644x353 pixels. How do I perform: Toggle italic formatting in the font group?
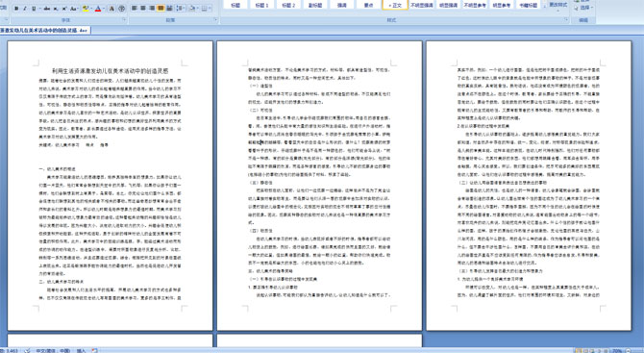[x=25, y=9]
